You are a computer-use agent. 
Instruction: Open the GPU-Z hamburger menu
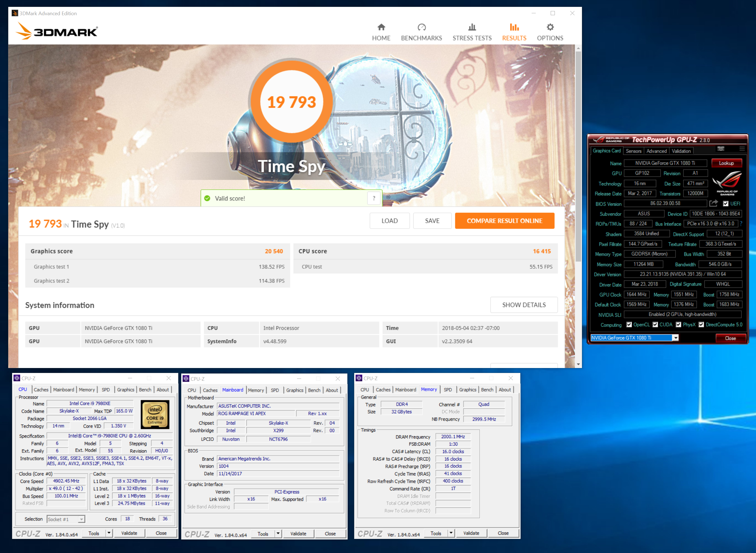[x=742, y=149]
